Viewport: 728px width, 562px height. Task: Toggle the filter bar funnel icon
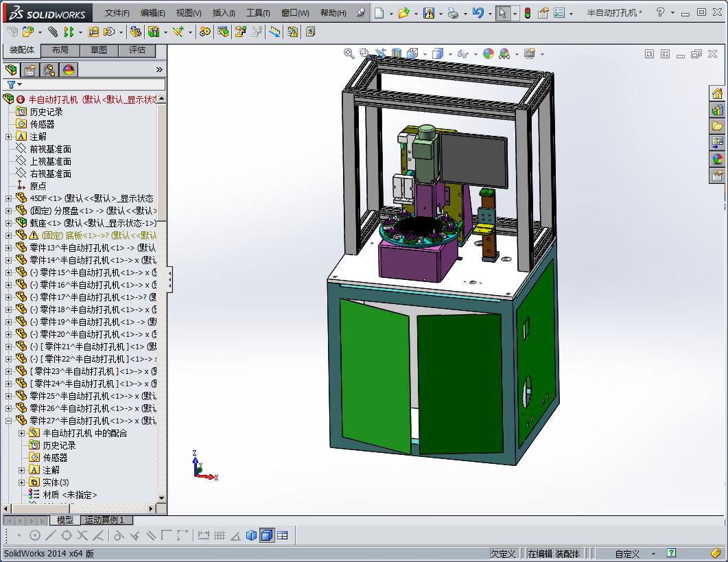pos(11,84)
